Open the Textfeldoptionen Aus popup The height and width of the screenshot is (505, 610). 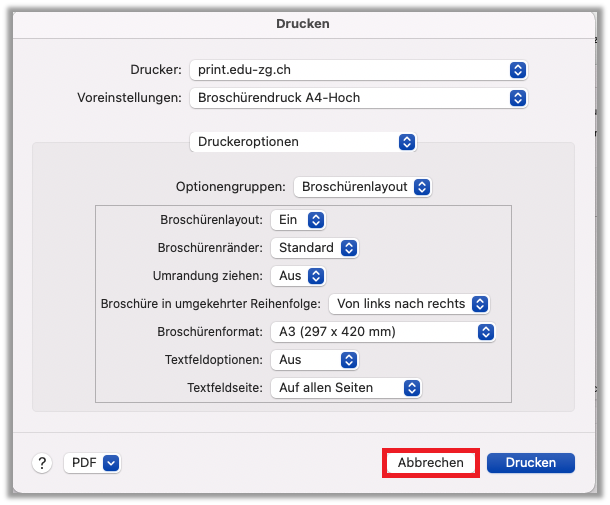[x=314, y=360]
